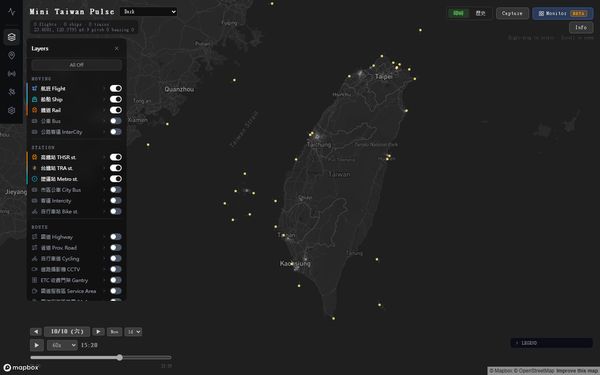Click the Rail layer train icon
The height and width of the screenshot is (375, 600).
pos(34,110)
